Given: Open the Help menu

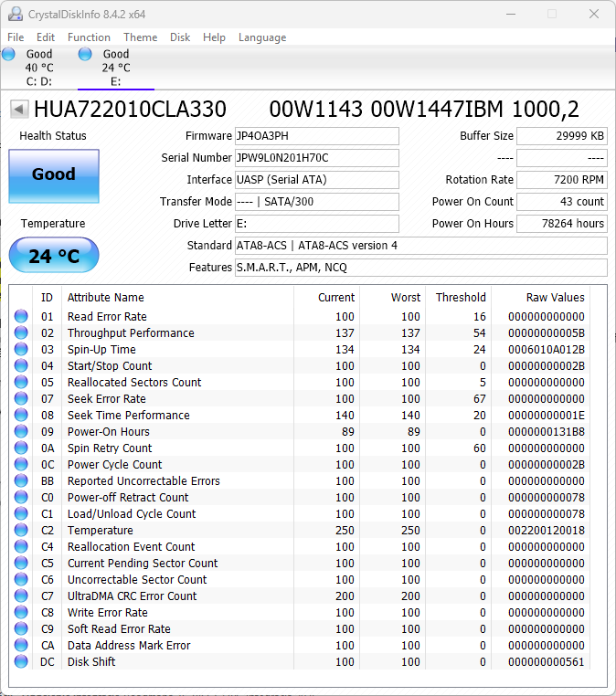Looking at the screenshot, I should 214,37.
